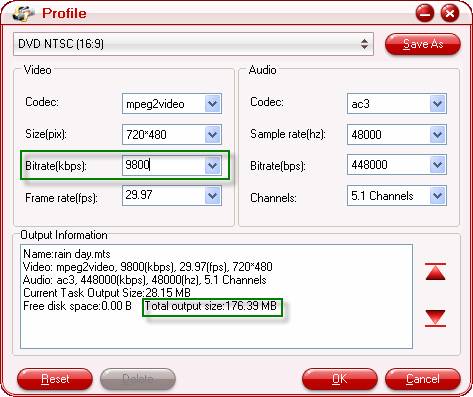
Task: Click the Reset button
Action: [55, 379]
